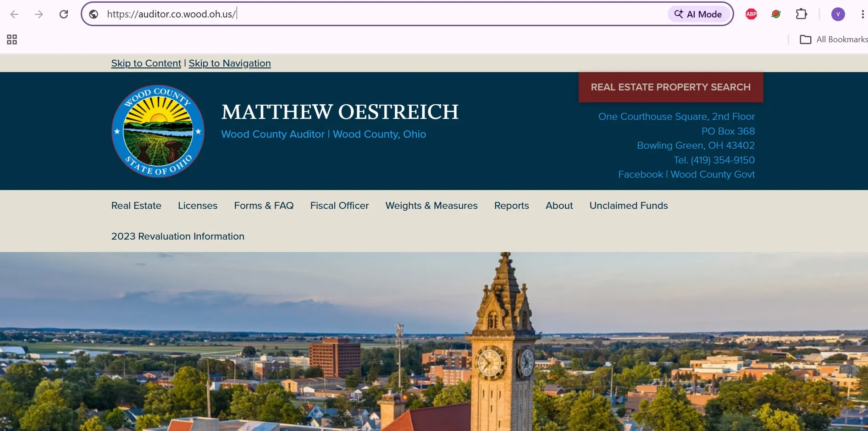This screenshot has width=868, height=431.
Task: Click the Wood County Govt link
Action: pos(713,174)
